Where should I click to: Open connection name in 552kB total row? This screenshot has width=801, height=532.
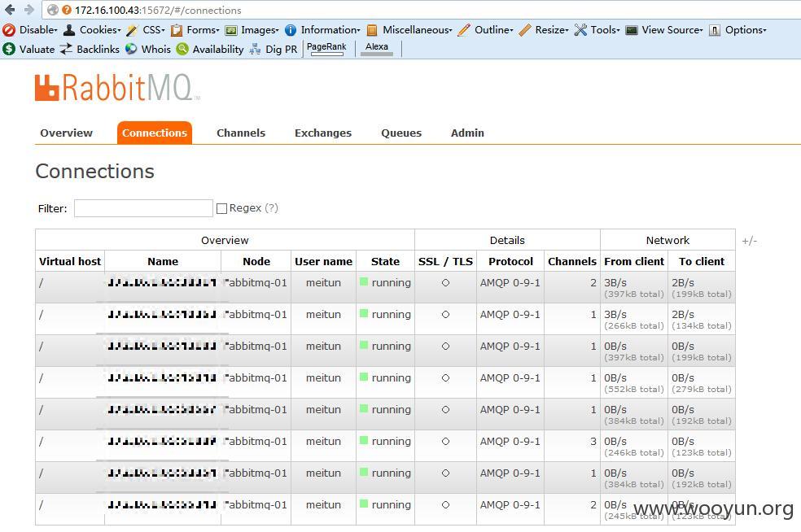pos(162,377)
